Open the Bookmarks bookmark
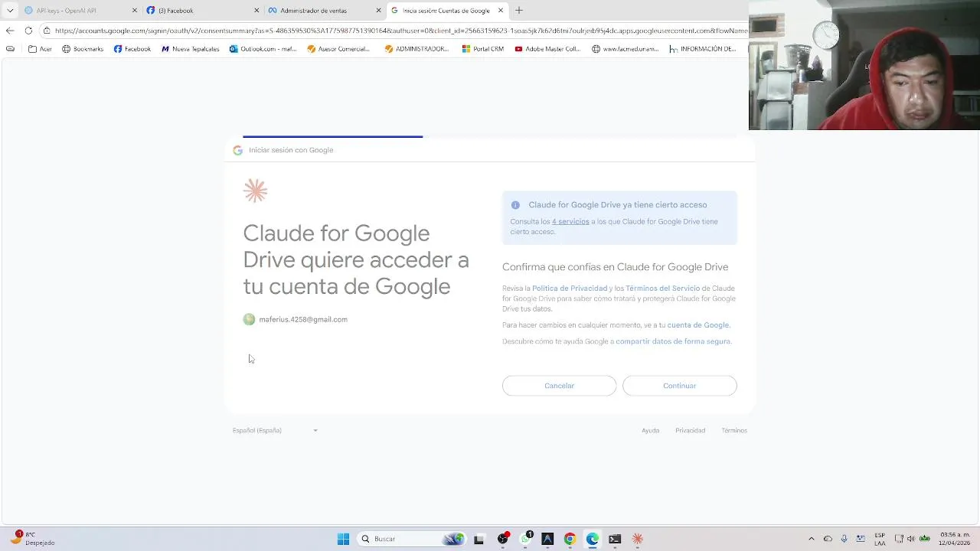 coord(83,49)
